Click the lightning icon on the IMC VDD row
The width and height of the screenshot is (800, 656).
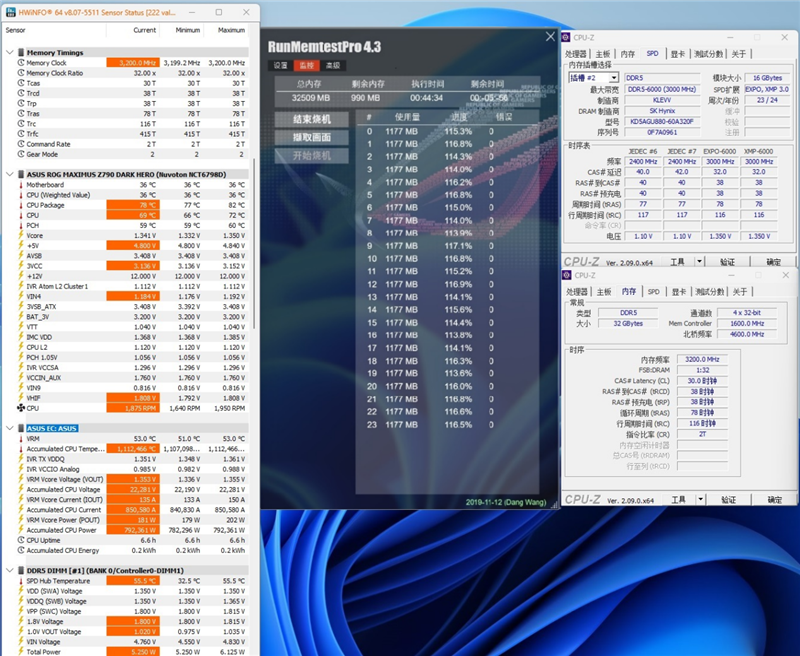(21, 337)
